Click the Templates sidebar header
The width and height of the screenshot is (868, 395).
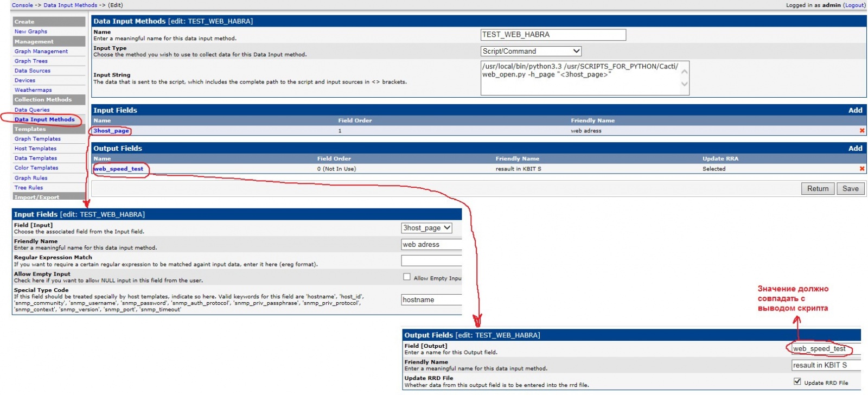pyautogui.click(x=49, y=129)
